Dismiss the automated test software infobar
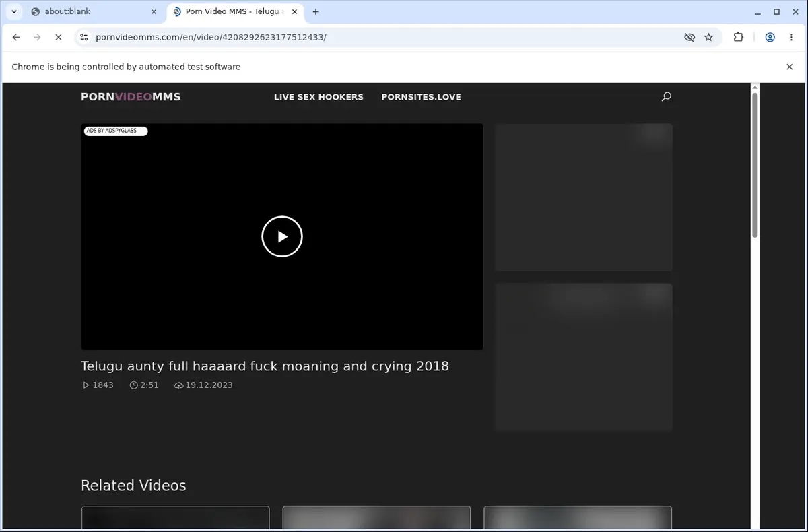 coord(790,67)
